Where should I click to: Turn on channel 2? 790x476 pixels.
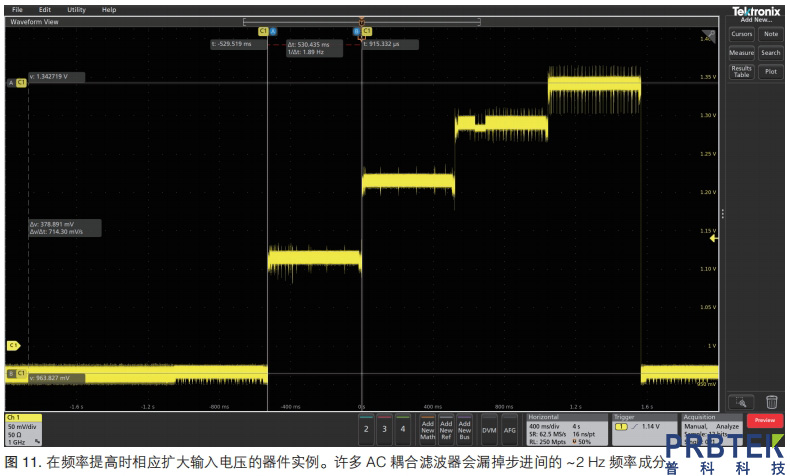click(x=366, y=429)
